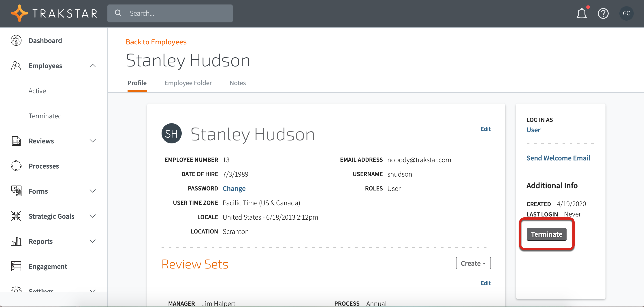Switch to the Profile tab
Screen dimensions: 644x307
(x=137, y=83)
